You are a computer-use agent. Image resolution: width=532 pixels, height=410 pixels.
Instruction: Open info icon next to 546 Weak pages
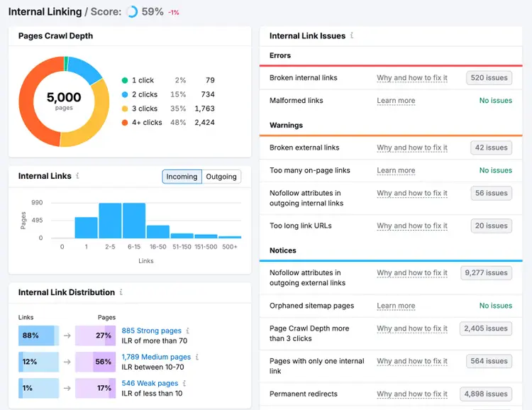(184, 383)
